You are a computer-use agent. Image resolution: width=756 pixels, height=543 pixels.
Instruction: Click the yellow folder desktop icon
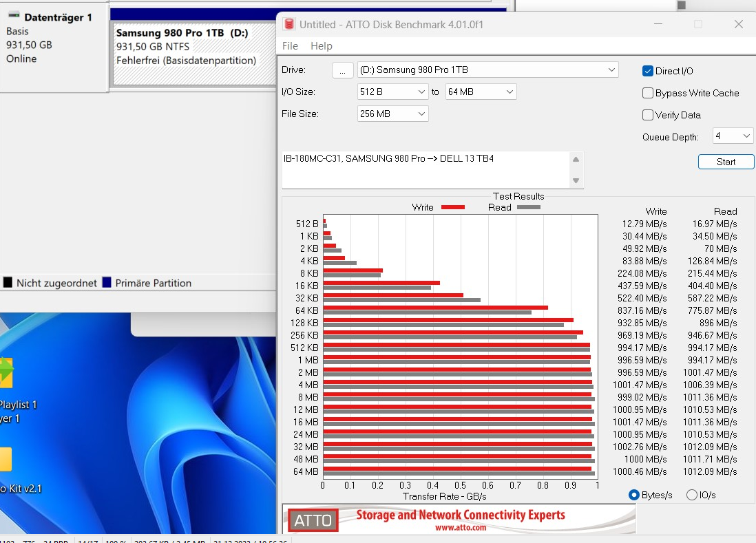coord(6,459)
